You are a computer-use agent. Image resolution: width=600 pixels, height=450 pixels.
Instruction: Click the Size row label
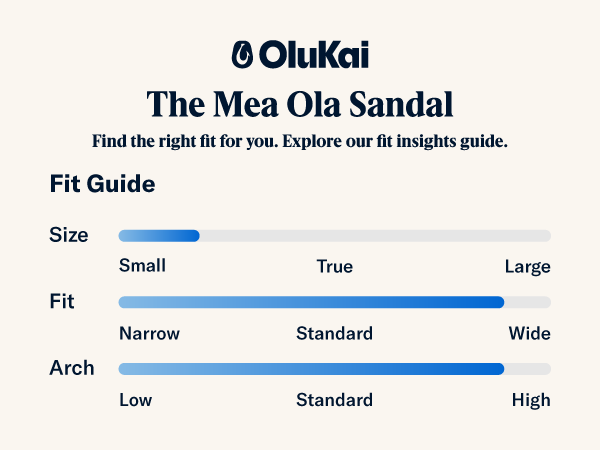[x=69, y=236]
